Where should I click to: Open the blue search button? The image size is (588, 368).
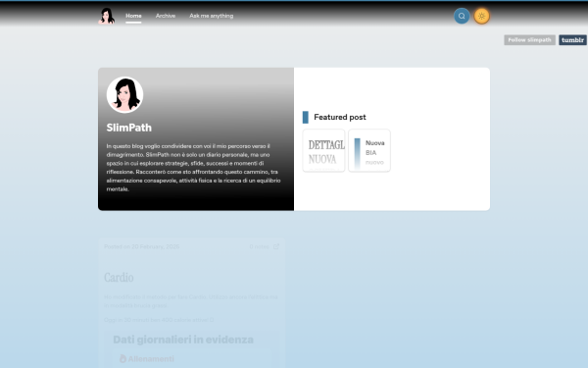[x=462, y=16]
